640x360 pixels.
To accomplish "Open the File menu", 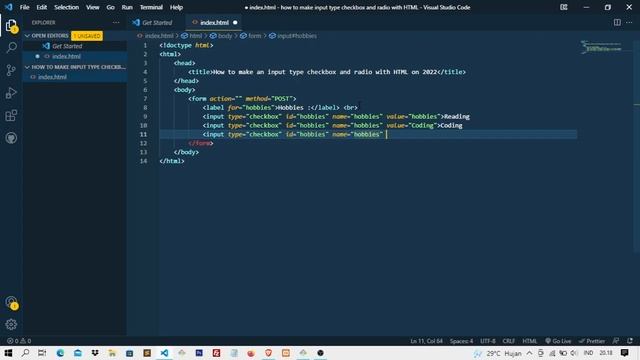I will click(x=24, y=7).
